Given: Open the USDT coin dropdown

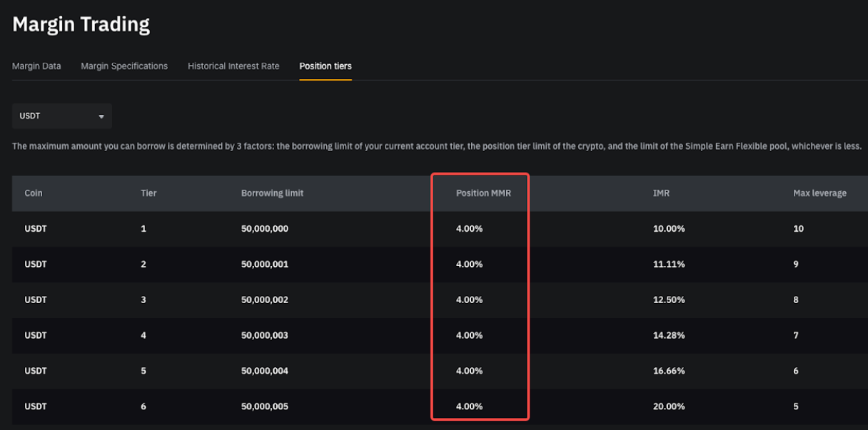Looking at the screenshot, I should tap(61, 116).
